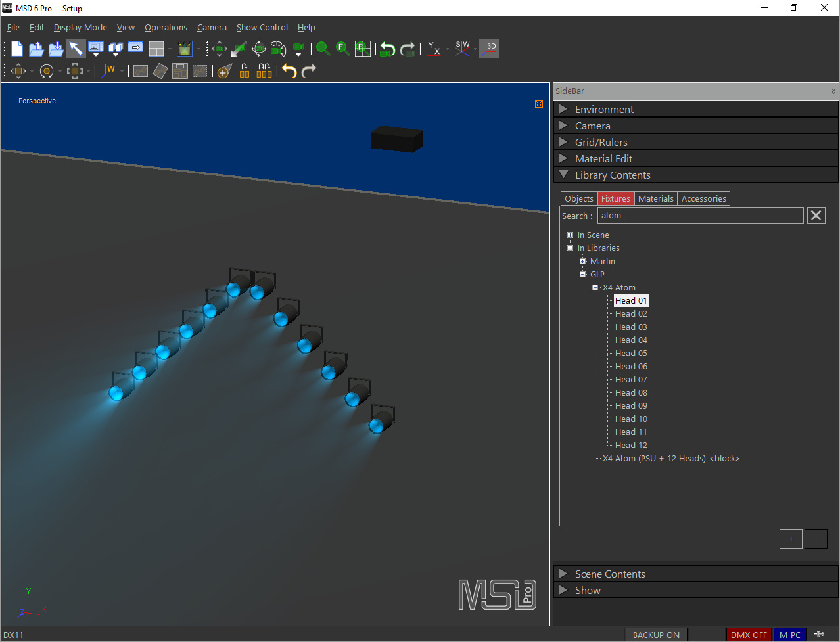The width and height of the screenshot is (840, 642).
Task: Open the Help menu
Action: pos(306,27)
